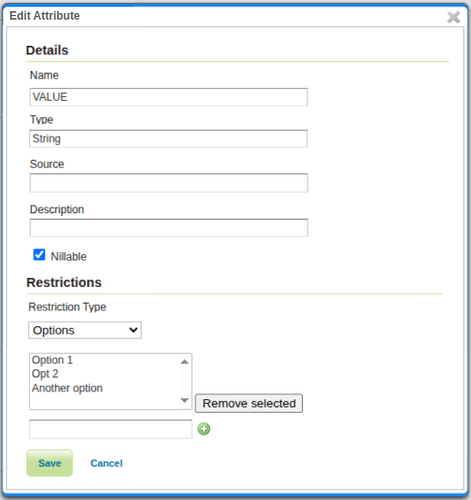The image size is (471, 500).
Task: Click the options list scrollbar track
Action: [184, 381]
